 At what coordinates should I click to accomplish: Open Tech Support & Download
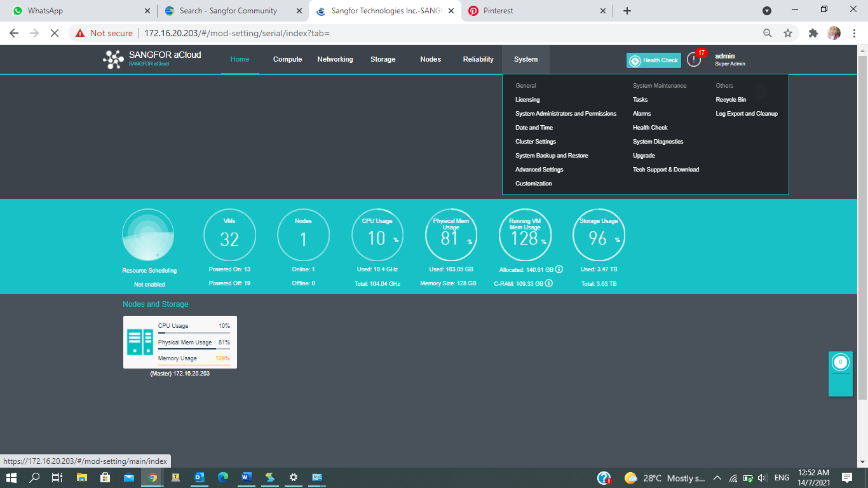point(666,170)
